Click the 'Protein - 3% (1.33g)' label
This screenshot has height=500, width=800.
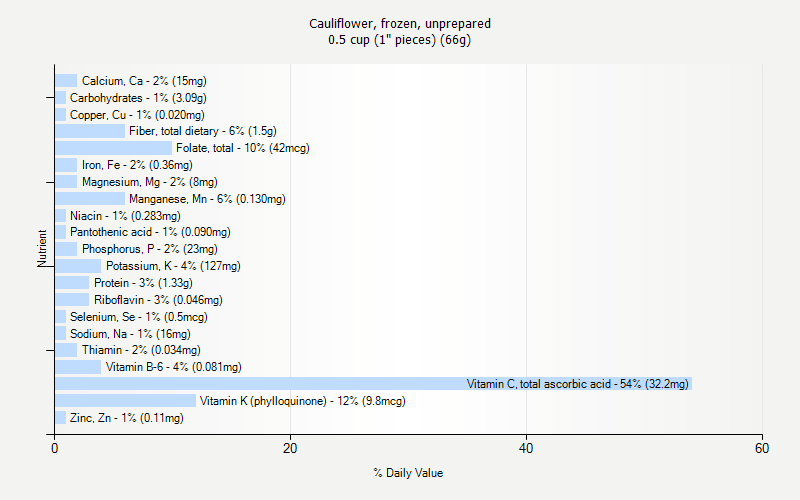point(143,283)
